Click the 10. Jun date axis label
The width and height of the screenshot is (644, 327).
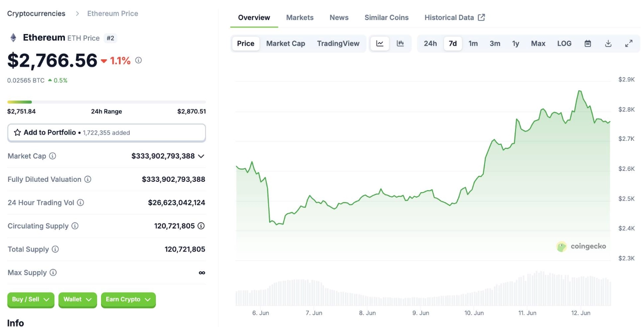point(474,313)
